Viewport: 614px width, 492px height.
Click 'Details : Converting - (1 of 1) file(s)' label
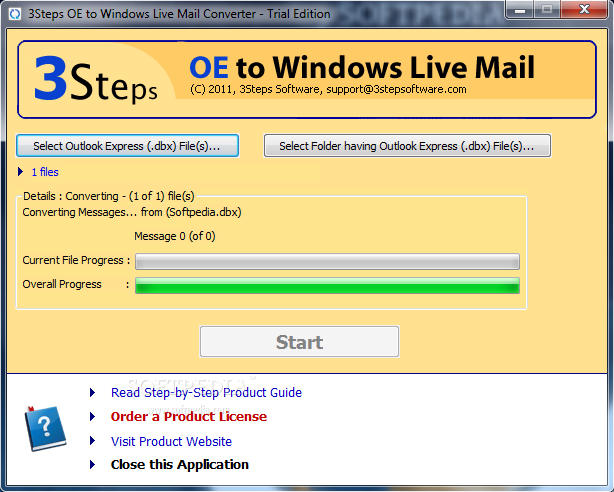pos(109,196)
